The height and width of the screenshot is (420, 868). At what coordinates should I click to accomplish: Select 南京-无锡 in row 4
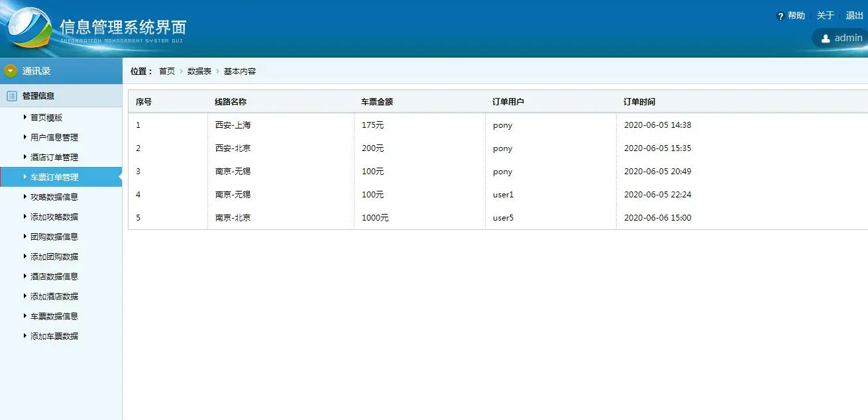tap(233, 195)
